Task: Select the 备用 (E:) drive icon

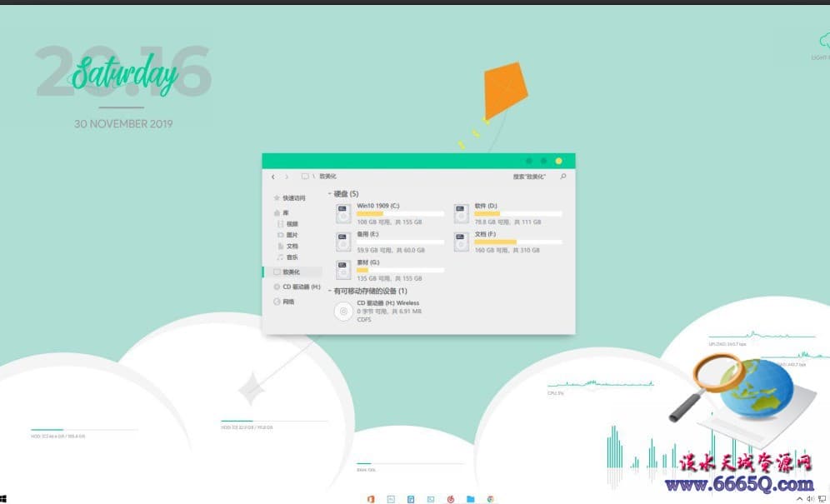Action: coord(343,242)
